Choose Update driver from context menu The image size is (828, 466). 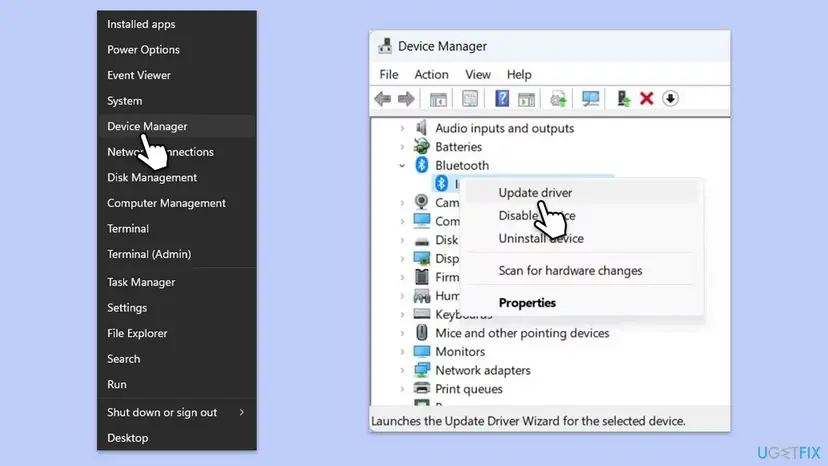coord(582,193)
